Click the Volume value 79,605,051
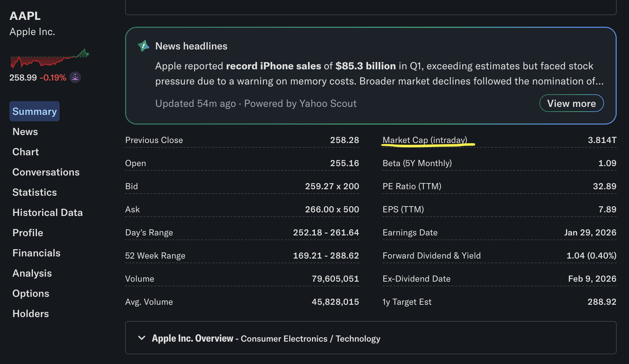629x364 pixels. tap(335, 279)
